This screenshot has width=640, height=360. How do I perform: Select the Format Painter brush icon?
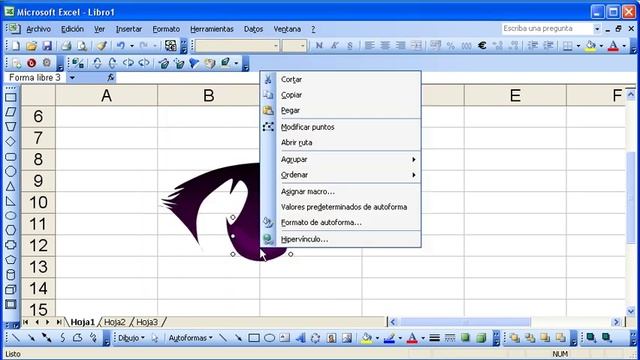point(101,46)
